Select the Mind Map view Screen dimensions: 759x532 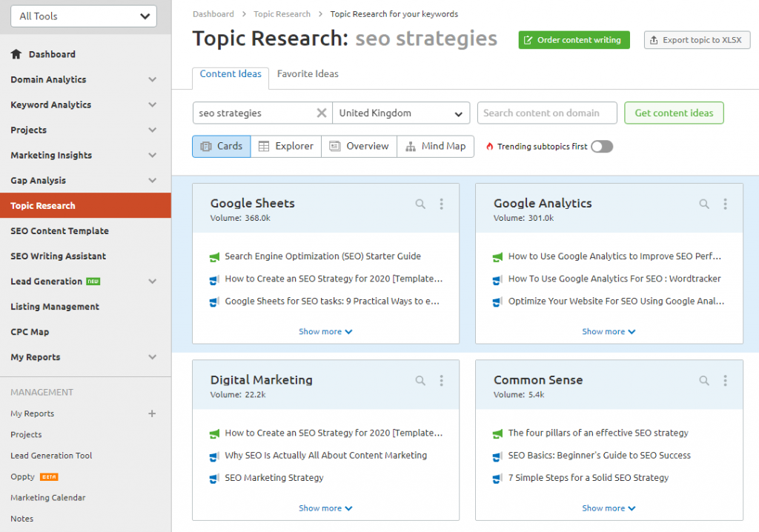436,146
